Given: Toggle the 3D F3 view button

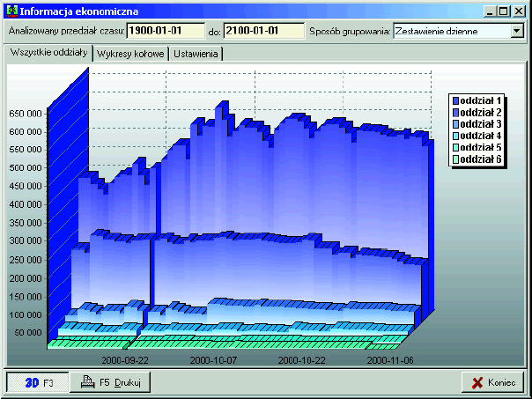Looking at the screenshot, I should (38, 382).
